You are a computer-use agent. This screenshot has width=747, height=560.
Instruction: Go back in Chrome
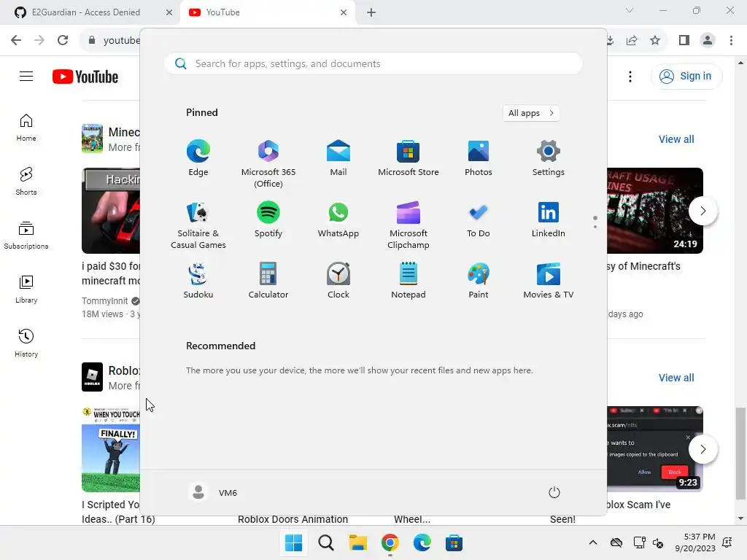pos(16,40)
